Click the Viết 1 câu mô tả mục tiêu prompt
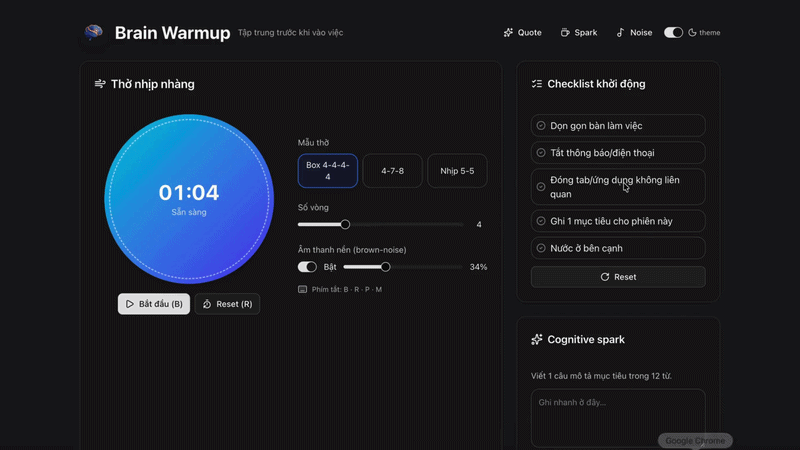800x450 pixels. click(601, 376)
